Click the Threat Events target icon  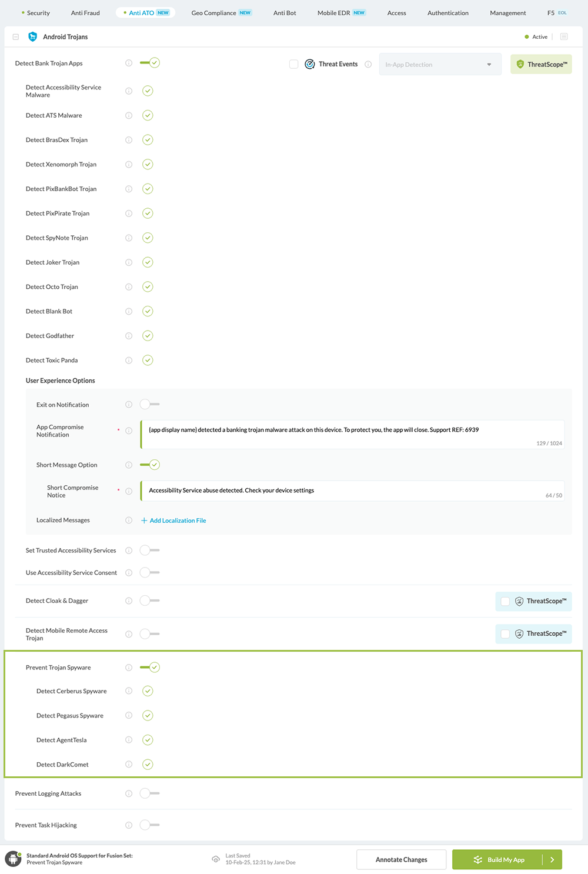click(x=310, y=64)
